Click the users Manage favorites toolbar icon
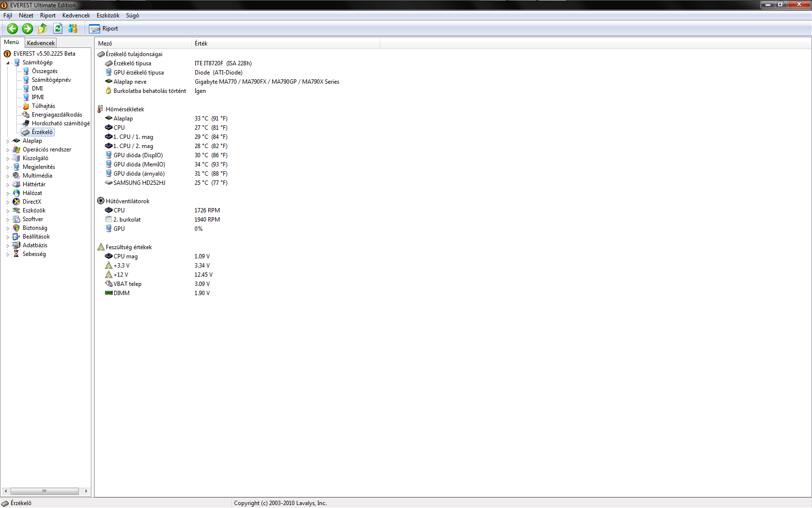The image size is (812, 508). 73,29
